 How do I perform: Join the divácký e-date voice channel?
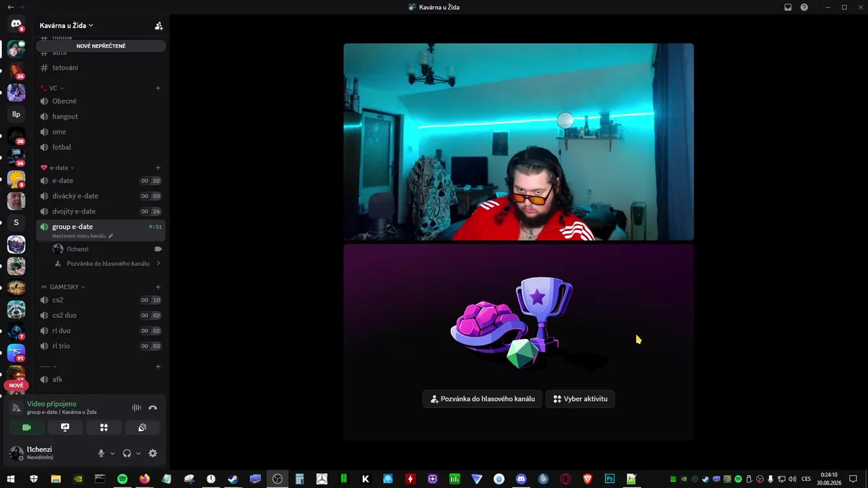[x=101, y=196]
